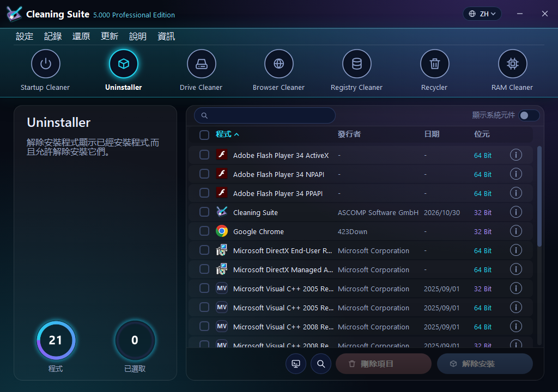This screenshot has height=392, width=558.
Task: Open the ZH language dropdown
Action: [x=482, y=14]
